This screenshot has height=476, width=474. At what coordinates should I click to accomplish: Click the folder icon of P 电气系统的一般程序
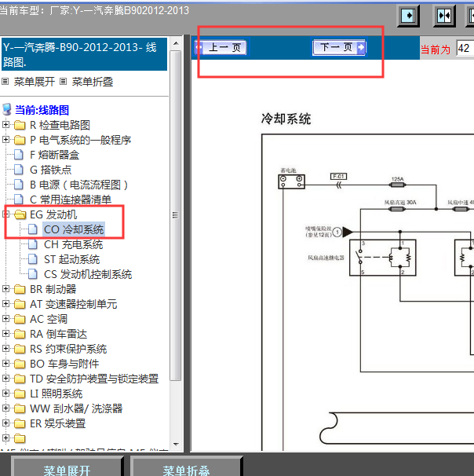tap(20, 140)
